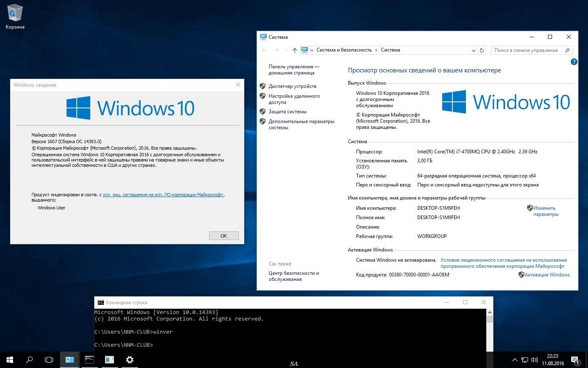Image resolution: width=588 pixels, height=368 pixels.
Task: Click shield icon beside 'Активация Windows'
Action: pyautogui.click(x=521, y=275)
